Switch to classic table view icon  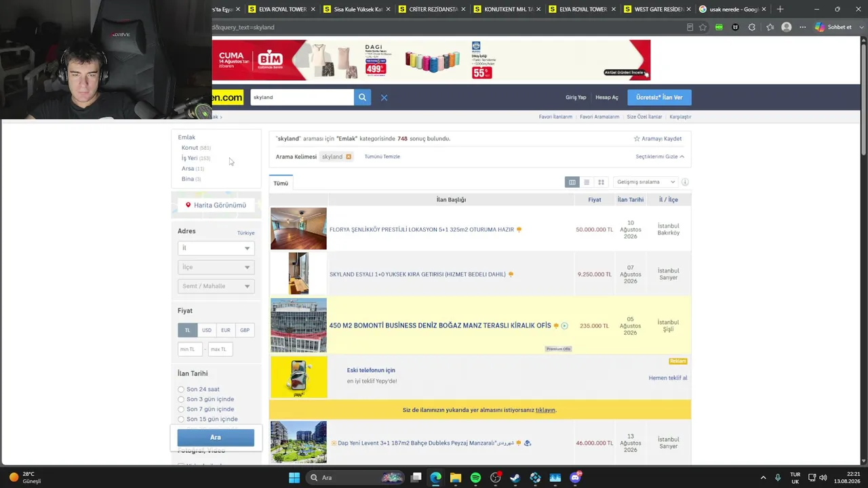572,182
